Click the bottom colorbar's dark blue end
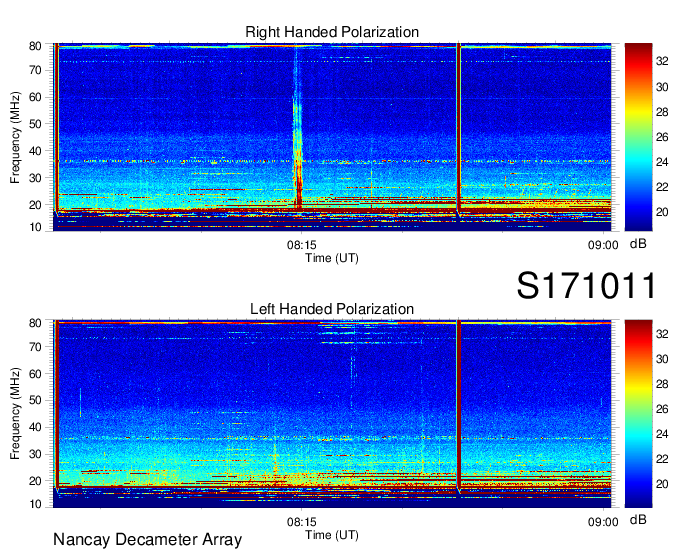This screenshot has width=680, height=552. point(638,502)
